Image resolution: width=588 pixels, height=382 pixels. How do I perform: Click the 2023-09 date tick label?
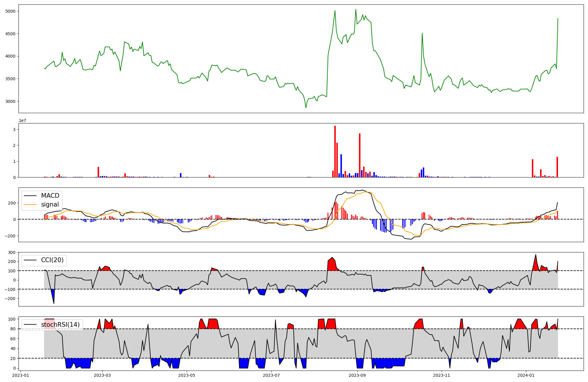pos(357,375)
